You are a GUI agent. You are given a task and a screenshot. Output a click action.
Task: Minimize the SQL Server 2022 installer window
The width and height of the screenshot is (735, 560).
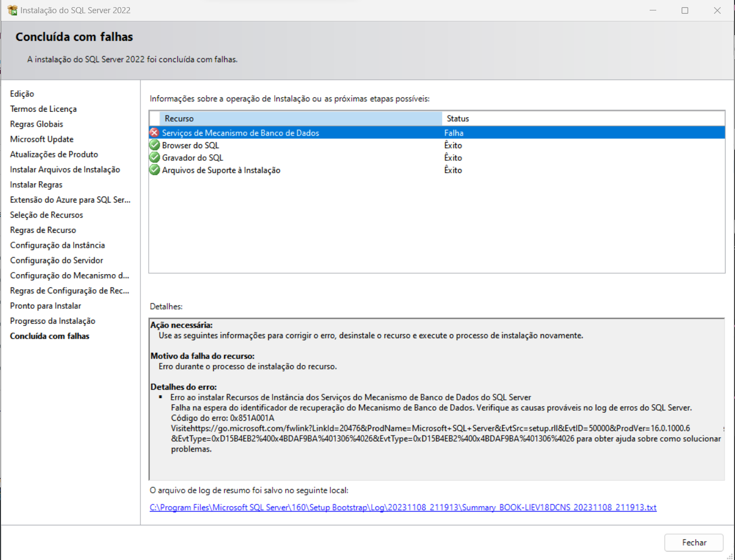pos(653,10)
